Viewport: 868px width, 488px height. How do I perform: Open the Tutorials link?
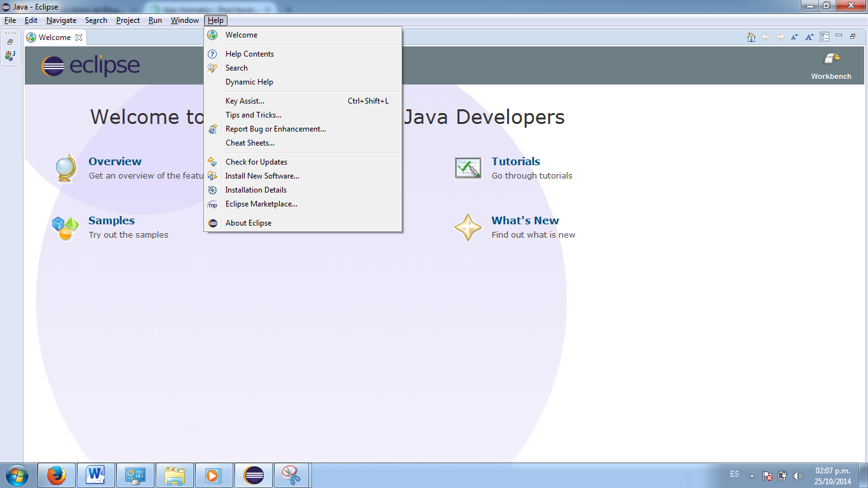pyautogui.click(x=515, y=161)
